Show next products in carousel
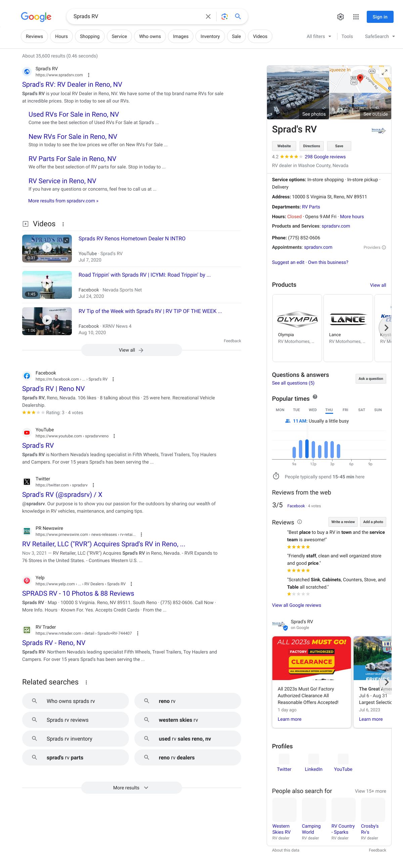 pos(386,327)
